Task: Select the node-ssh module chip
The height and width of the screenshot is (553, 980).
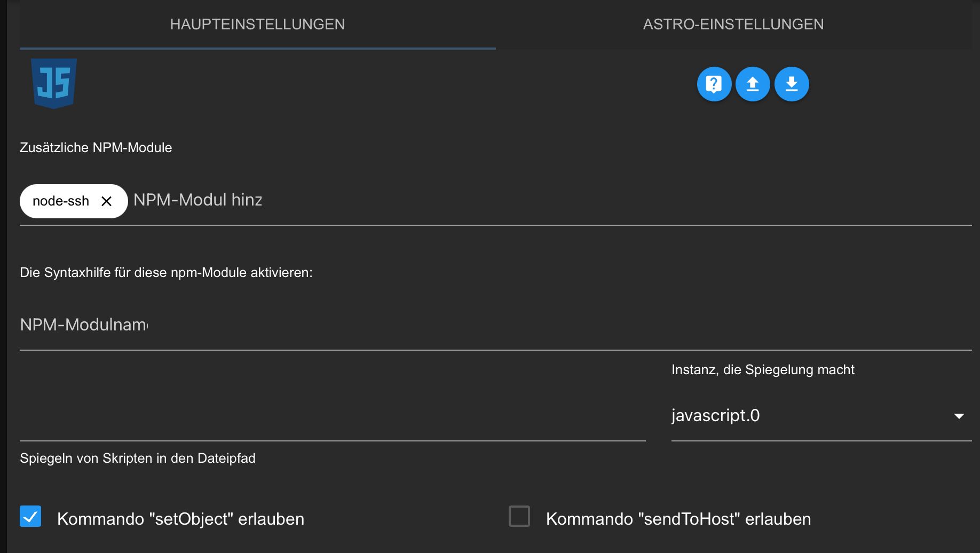Action: pyautogui.click(x=60, y=201)
